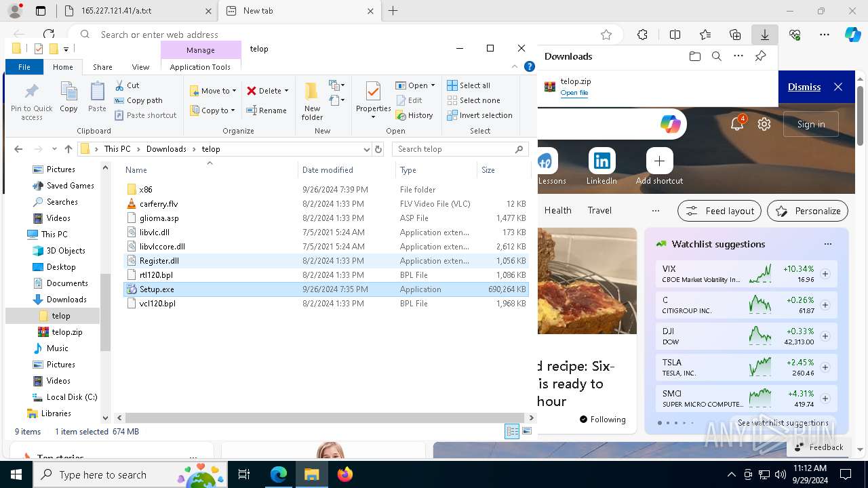Open Firefox from taskbar
This screenshot has height=488, width=868.
coord(344,474)
